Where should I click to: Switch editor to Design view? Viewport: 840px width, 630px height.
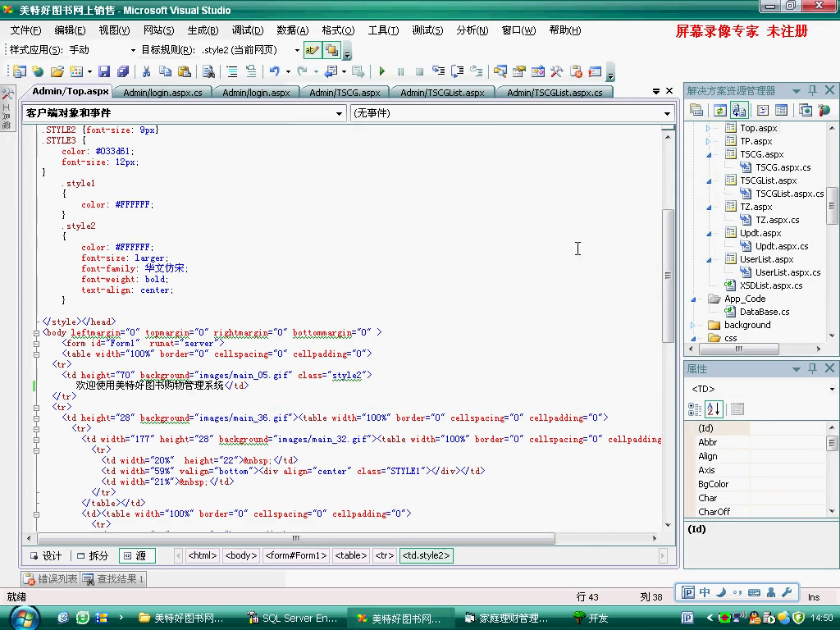click(x=46, y=555)
